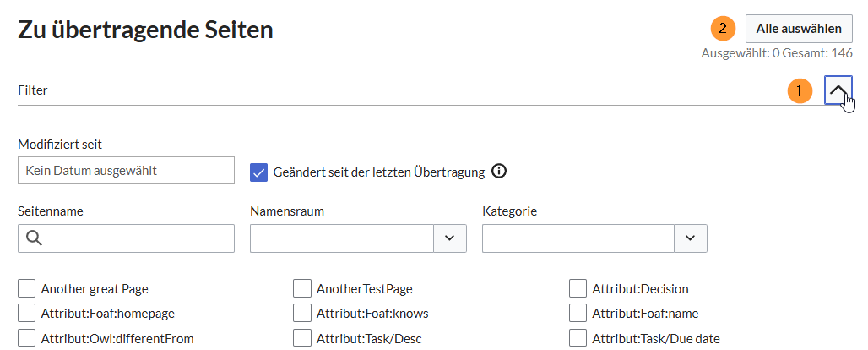Uncheck Geändert seit der letzten Übertragung
The image size is (868, 350).
[259, 172]
